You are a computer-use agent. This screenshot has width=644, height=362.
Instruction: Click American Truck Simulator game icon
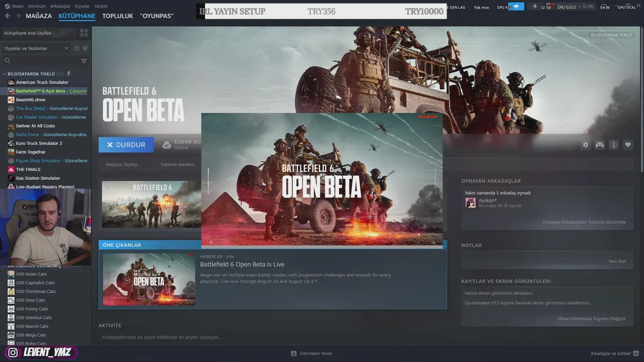11,82
